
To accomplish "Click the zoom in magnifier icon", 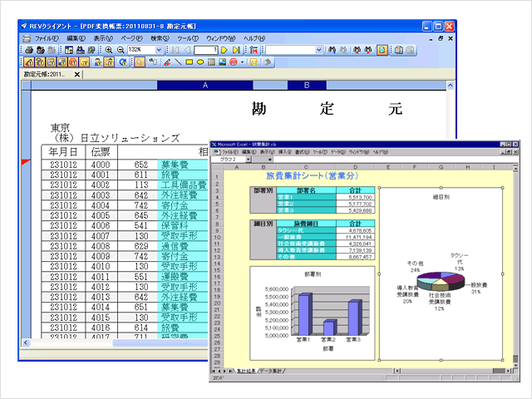I will coord(109,50).
